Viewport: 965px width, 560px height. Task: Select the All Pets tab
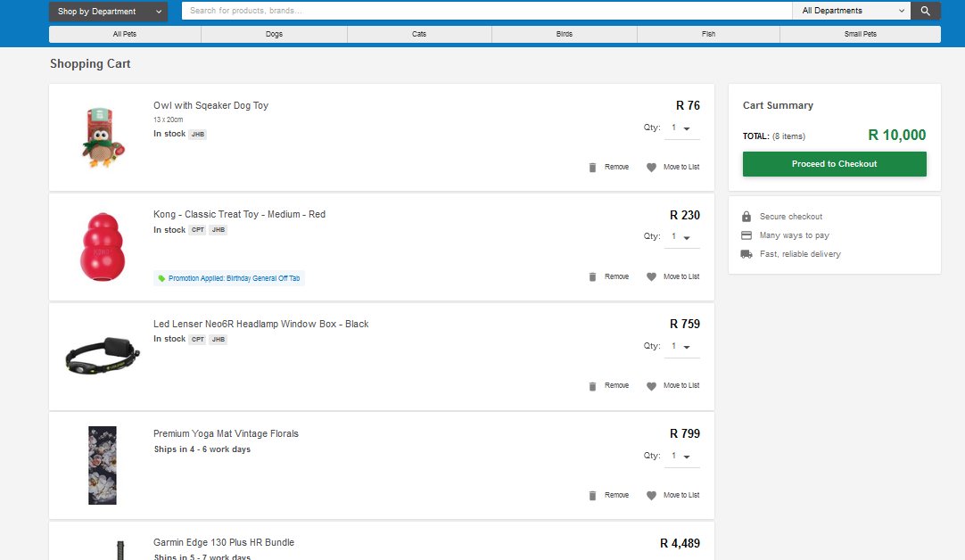click(x=125, y=34)
